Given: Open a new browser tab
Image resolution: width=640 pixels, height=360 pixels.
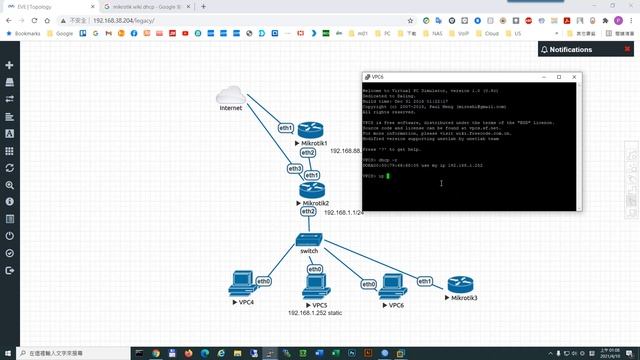Looking at the screenshot, I should (x=203, y=7).
